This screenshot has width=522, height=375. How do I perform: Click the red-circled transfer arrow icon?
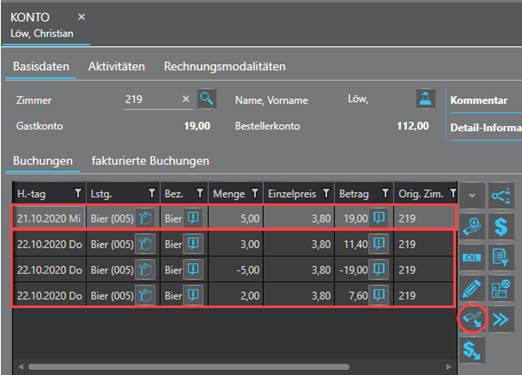pos(472,319)
